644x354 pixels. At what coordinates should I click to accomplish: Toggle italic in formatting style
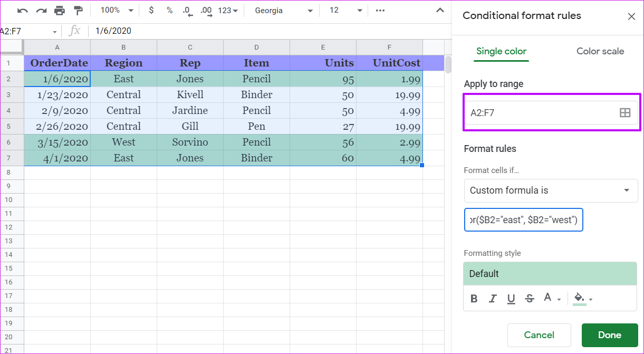(493, 299)
